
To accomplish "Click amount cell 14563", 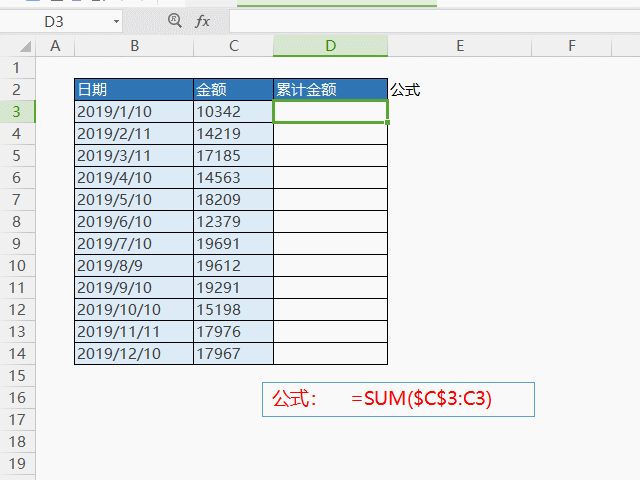I will click(x=233, y=178).
